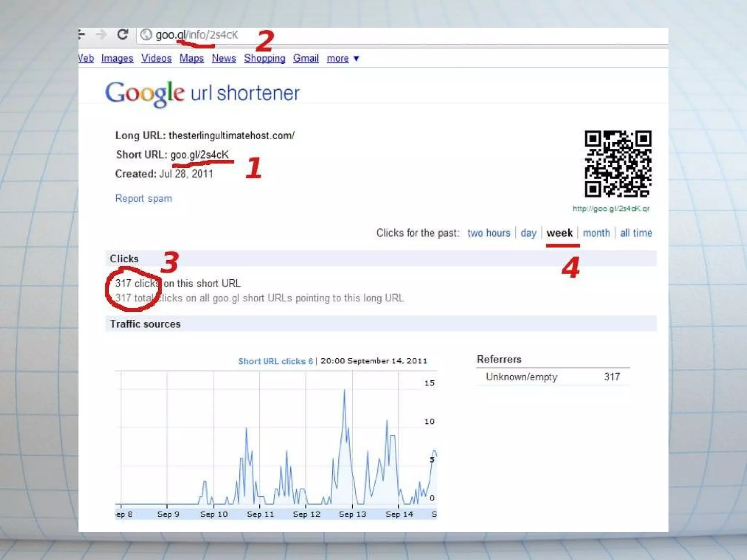Open the News navigation link
This screenshot has height=560, width=747.
pyautogui.click(x=224, y=58)
